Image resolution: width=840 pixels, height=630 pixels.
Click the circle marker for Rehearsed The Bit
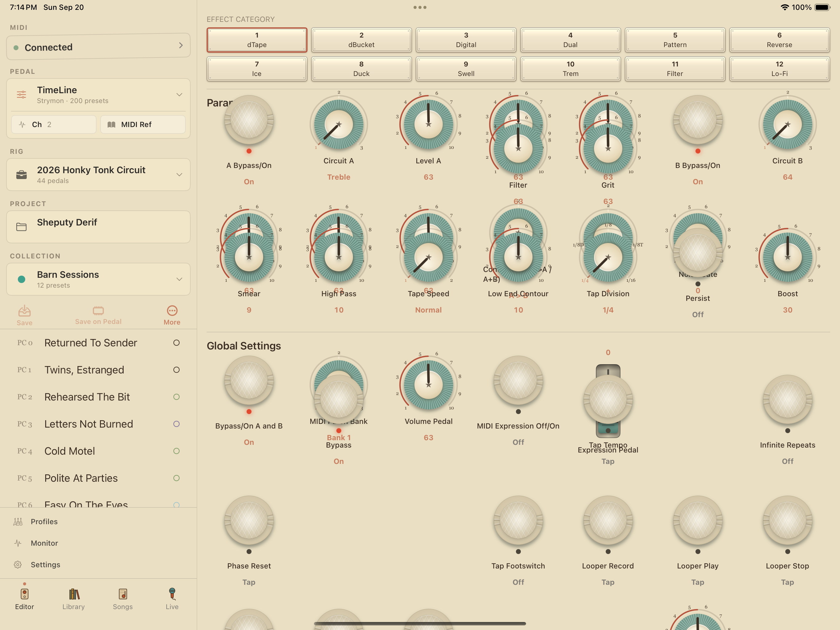point(176,397)
